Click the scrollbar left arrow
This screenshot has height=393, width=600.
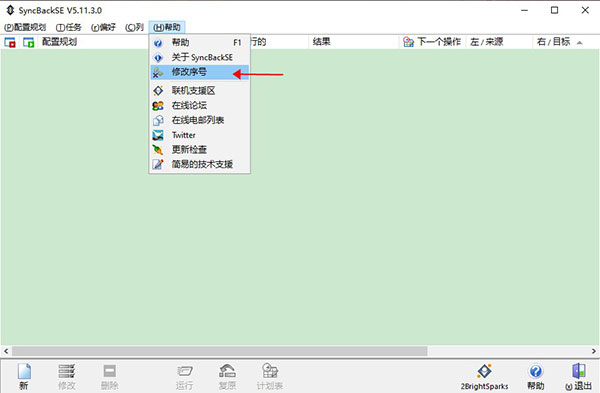click(x=6, y=351)
